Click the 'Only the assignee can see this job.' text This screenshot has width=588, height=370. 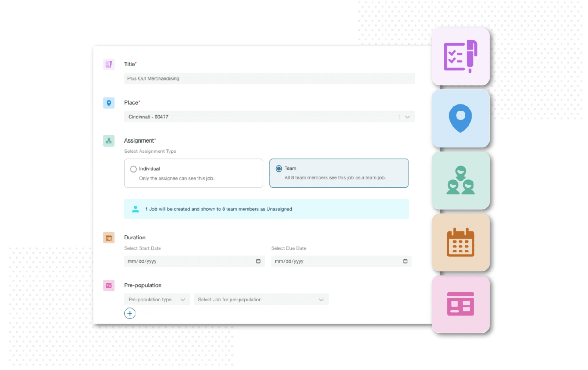click(177, 178)
